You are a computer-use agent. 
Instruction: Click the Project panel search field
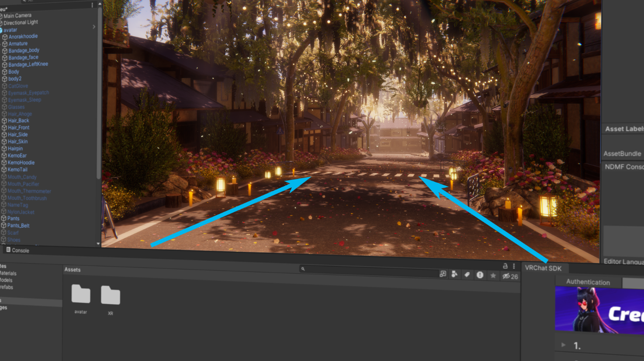click(369, 270)
